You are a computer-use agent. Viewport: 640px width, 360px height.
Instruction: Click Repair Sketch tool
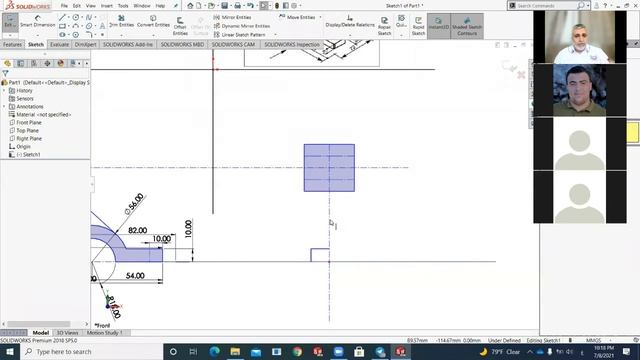tap(384, 26)
